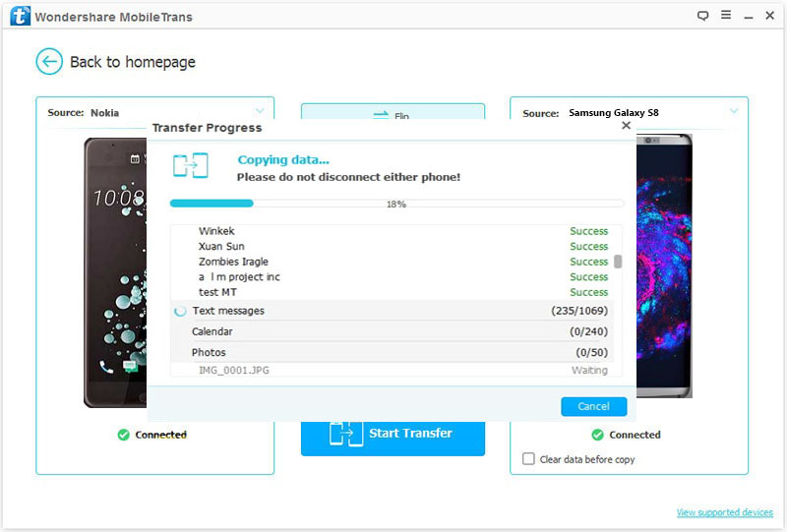Image resolution: width=787 pixels, height=532 pixels.
Task: Click the transfer list scrollbar thumb
Action: click(618, 262)
